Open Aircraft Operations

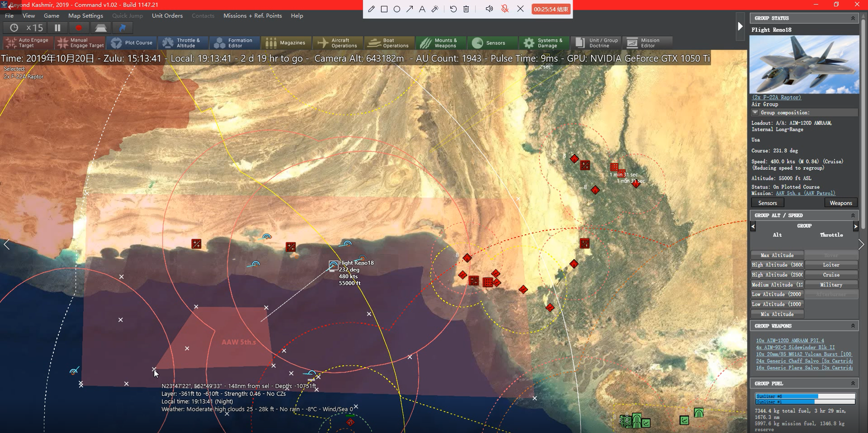(338, 42)
